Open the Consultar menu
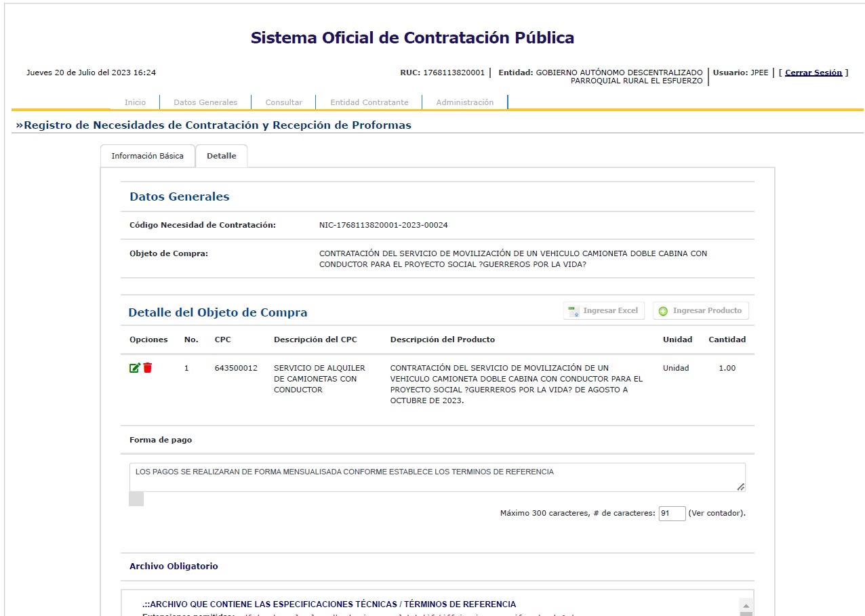The width and height of the screenshot is (865, 616). click(283, 102)
